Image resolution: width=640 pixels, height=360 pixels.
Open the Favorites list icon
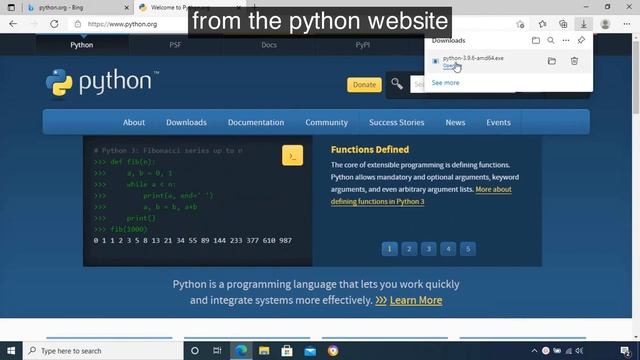pos(542,24)
